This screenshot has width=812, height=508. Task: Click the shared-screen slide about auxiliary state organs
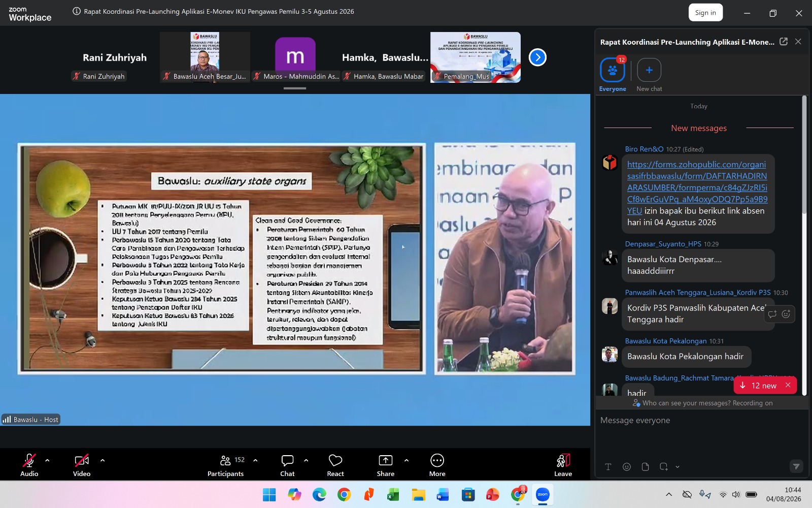point(222,259)
